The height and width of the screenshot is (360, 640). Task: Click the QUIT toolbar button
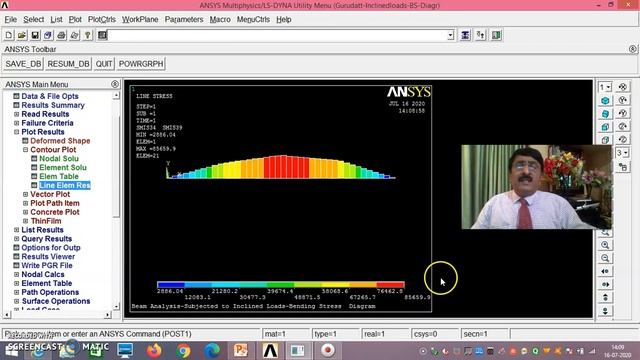tap(104, 64)
